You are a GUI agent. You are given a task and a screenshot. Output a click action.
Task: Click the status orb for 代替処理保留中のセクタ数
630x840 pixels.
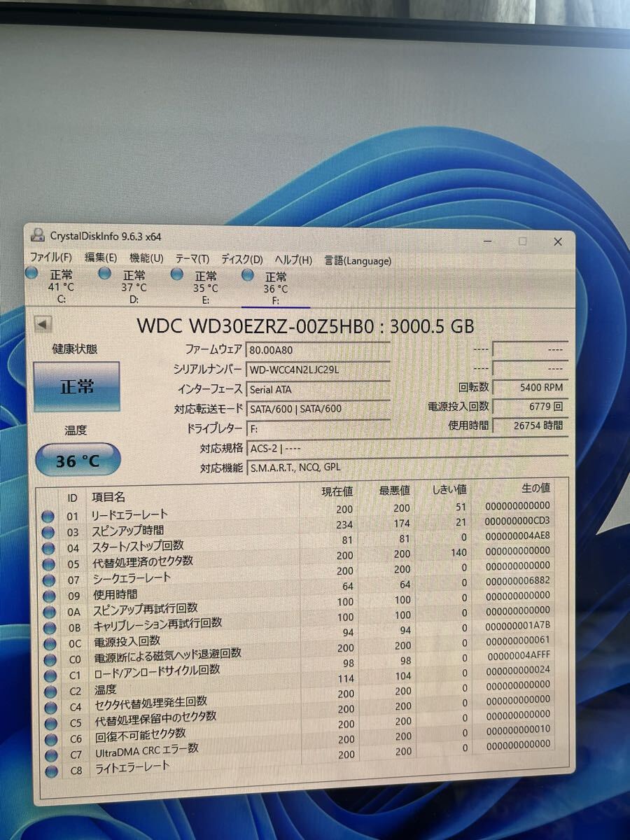tap(50, 724)
